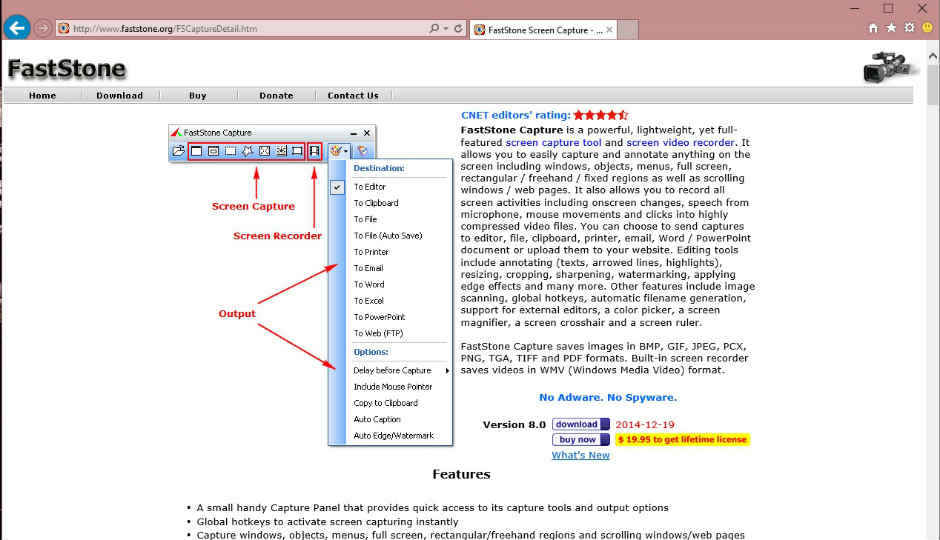The image size is (940, 540).
Task: Follow the 'screen capture tool' link
Action: pos(553,143)
